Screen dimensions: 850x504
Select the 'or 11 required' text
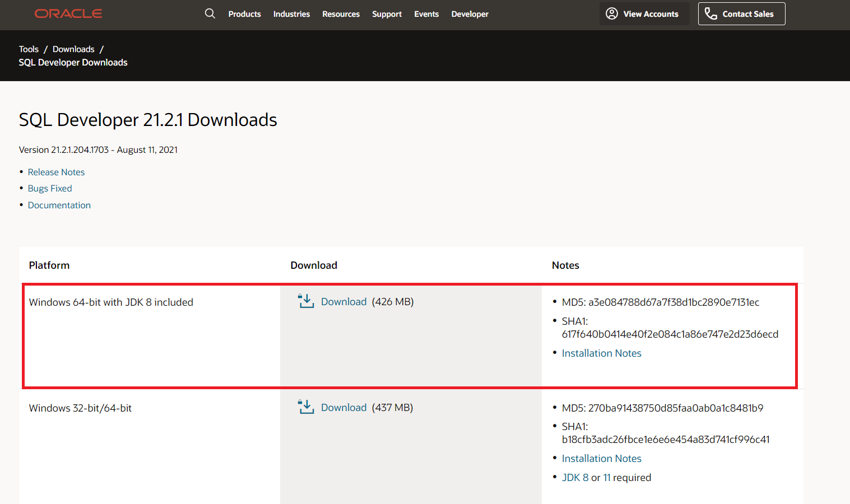621,478
